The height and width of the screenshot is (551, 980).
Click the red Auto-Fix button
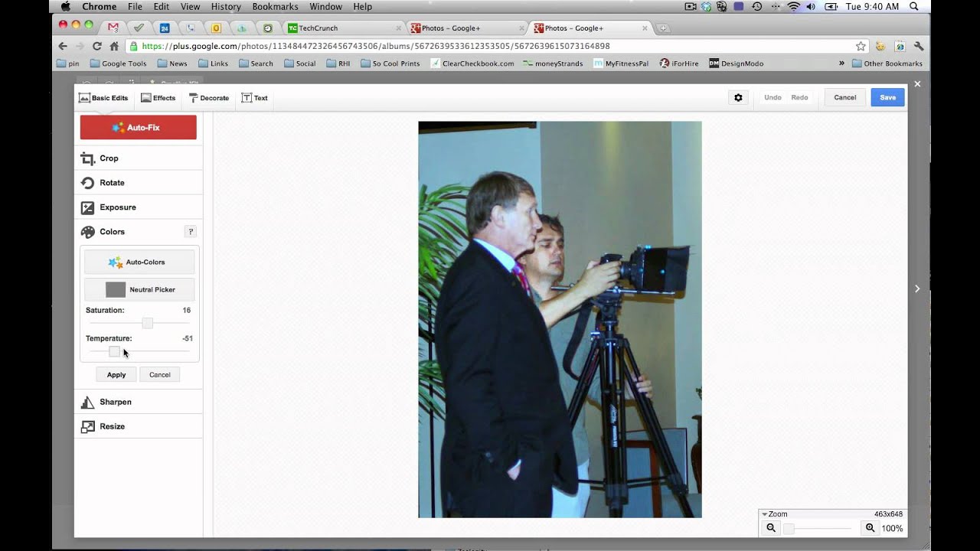pyautogui.click(x=139, y=127)
